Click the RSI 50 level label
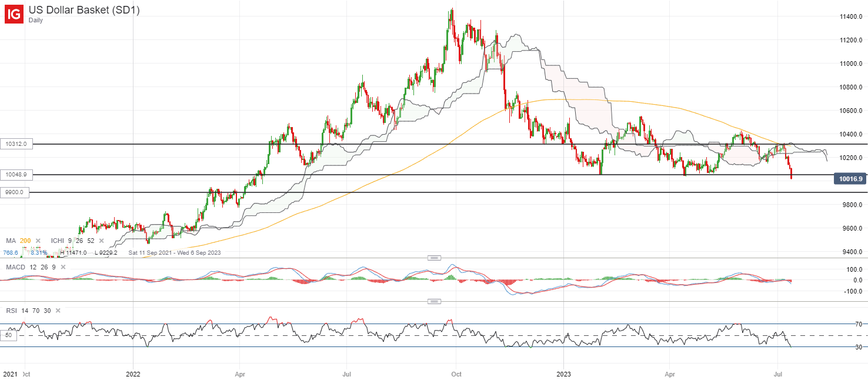This screenshot has height=380, width=868. coord(8,335)
